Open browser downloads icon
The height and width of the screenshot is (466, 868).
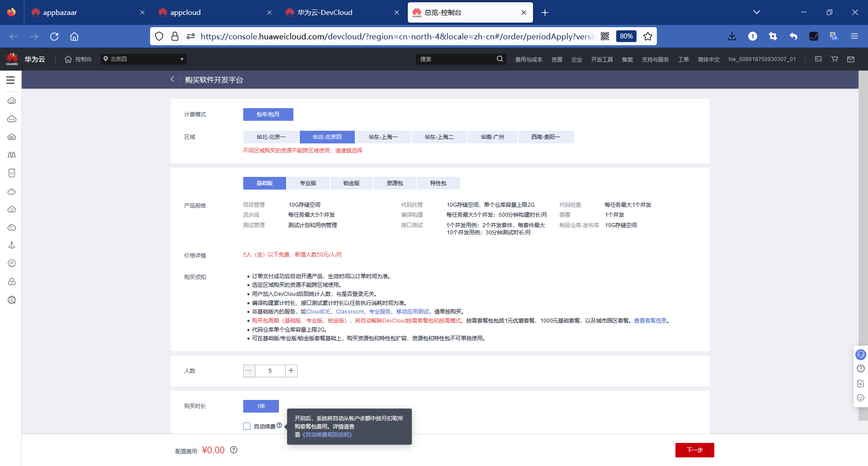click(732, 36)
